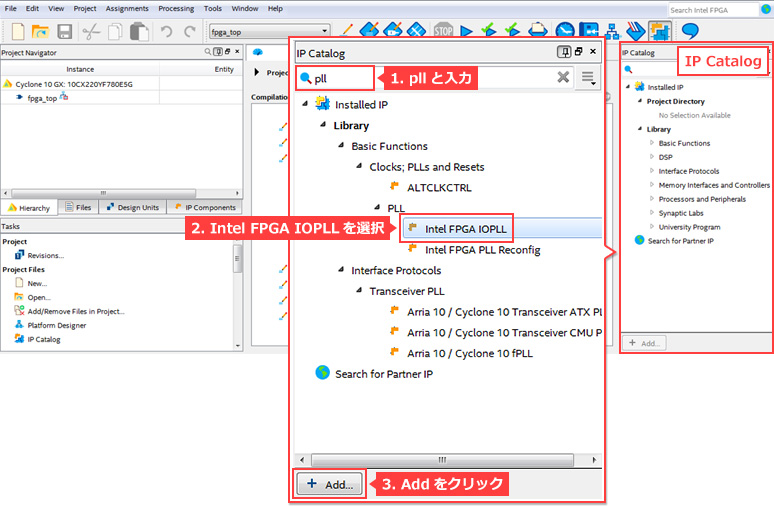
Task: Pin the enlarged IP Catalog panel
Action: pos(564,51)
